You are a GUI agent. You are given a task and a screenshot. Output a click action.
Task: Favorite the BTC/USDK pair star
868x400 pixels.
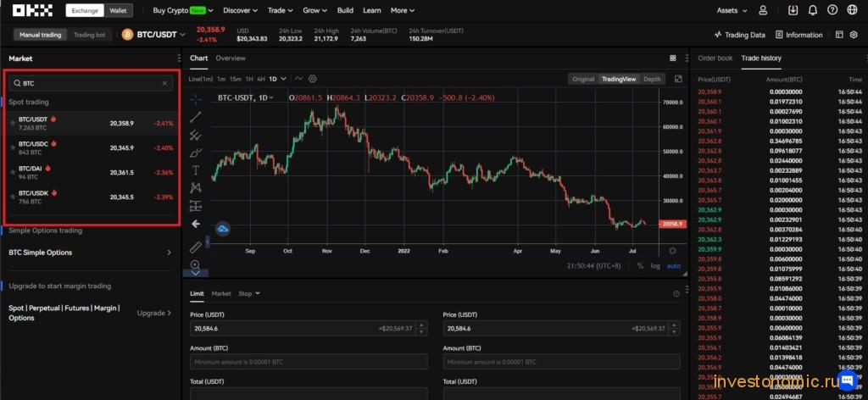pyautogui.click(x=13, y=197)
